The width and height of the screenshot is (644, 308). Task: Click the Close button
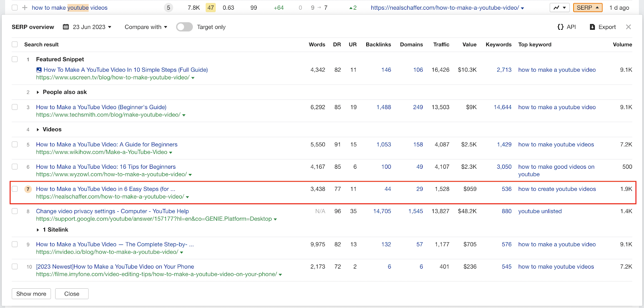[72, 294]
